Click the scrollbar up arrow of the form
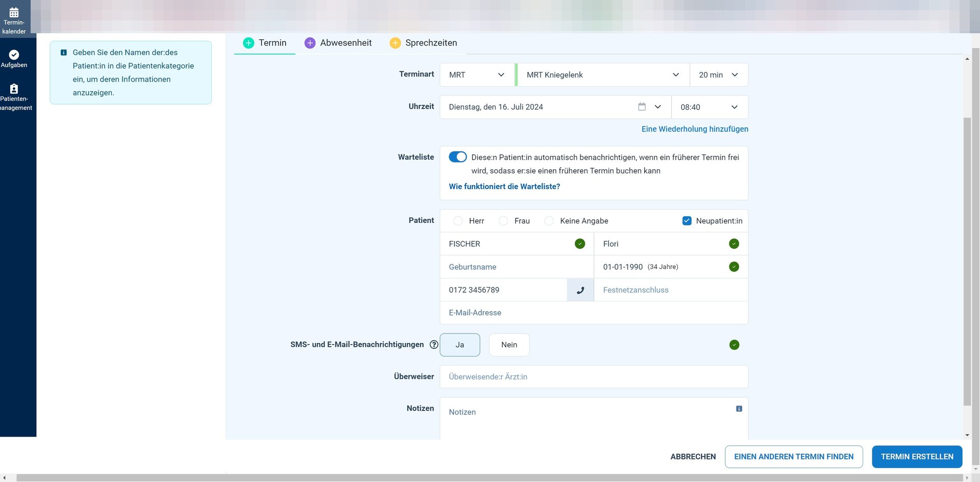 [967, 59]
